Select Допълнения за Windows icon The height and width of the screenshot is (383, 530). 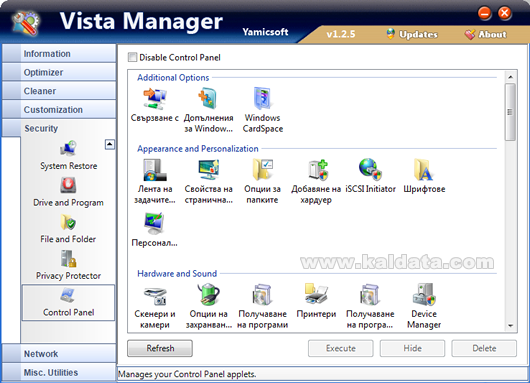(x=208, y=98)
